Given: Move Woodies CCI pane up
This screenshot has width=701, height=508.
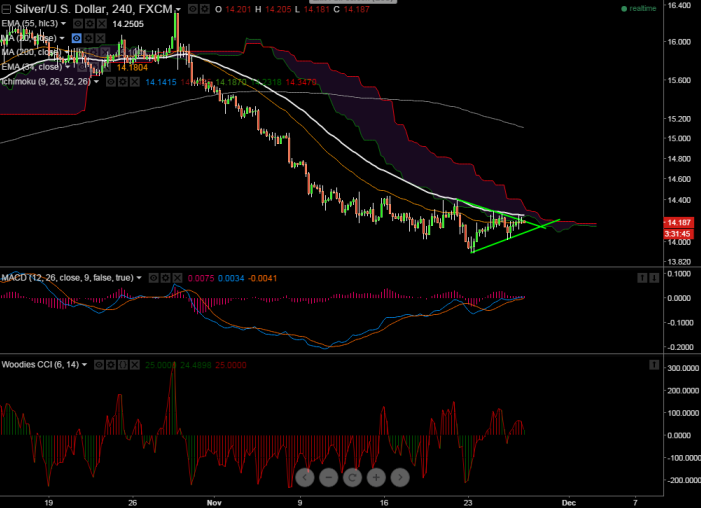Looking at the screenshot, I should (x=654, y=365).
